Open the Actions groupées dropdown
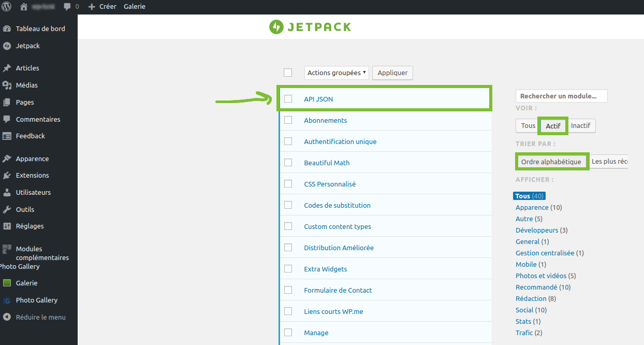644x345 pixels. pyautogui.click(x=336, y=73)
